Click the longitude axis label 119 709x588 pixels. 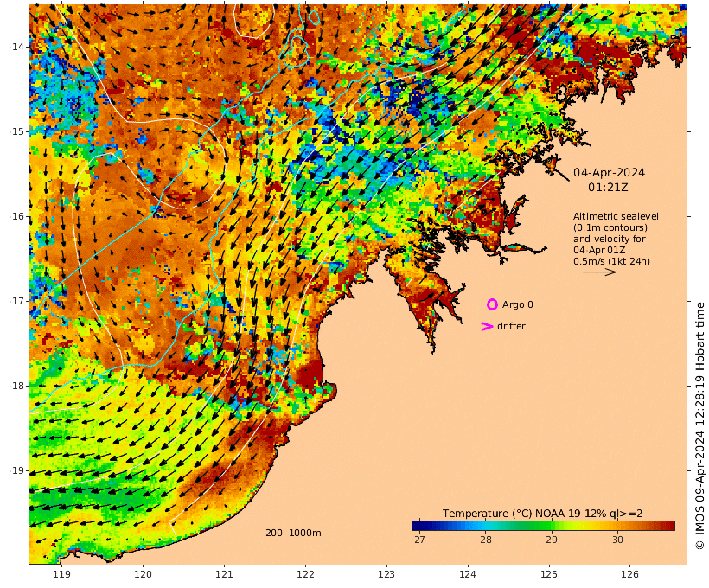pos(62,574)
